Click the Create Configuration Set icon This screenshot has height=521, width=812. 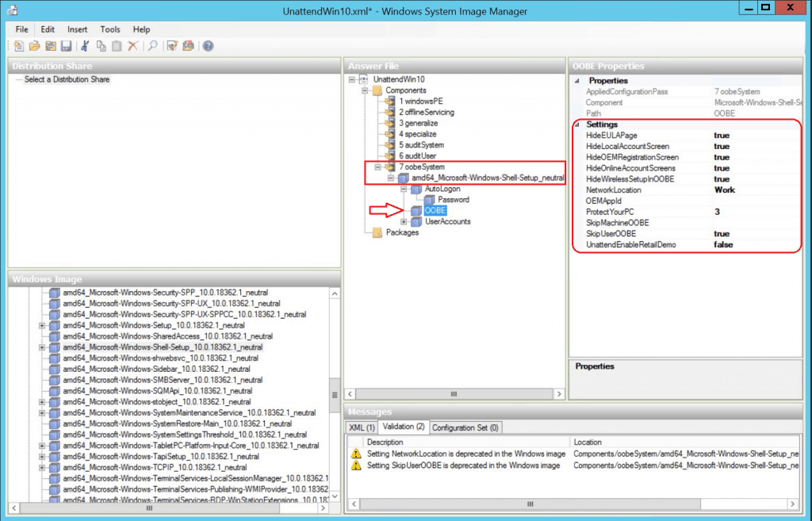[189, 46]
